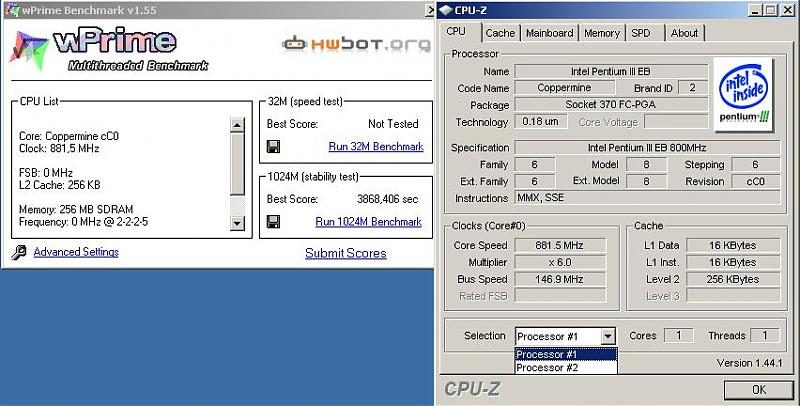The width and height of the screenshot is (800, 406).
Task: Open the Memory tab
Action: click(x=602, y=33)
